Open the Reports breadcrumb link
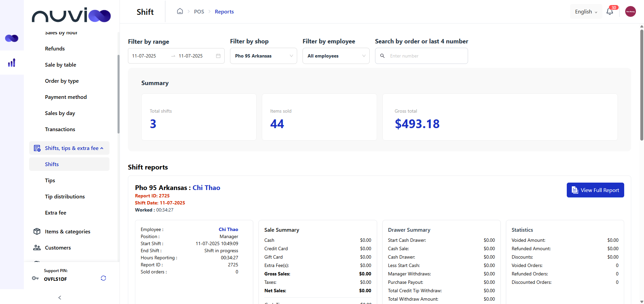644x304 pixels. [x=224, y=11]
